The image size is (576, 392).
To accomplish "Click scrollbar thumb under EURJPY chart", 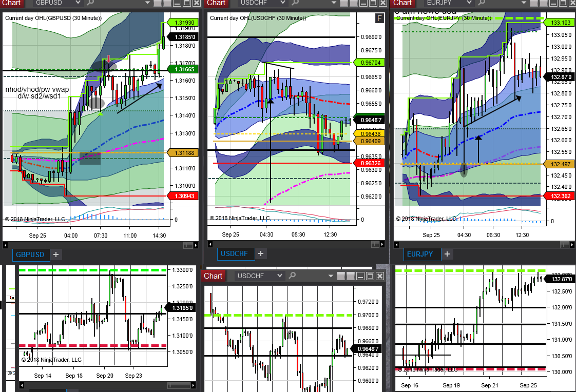I will point(565,244).
